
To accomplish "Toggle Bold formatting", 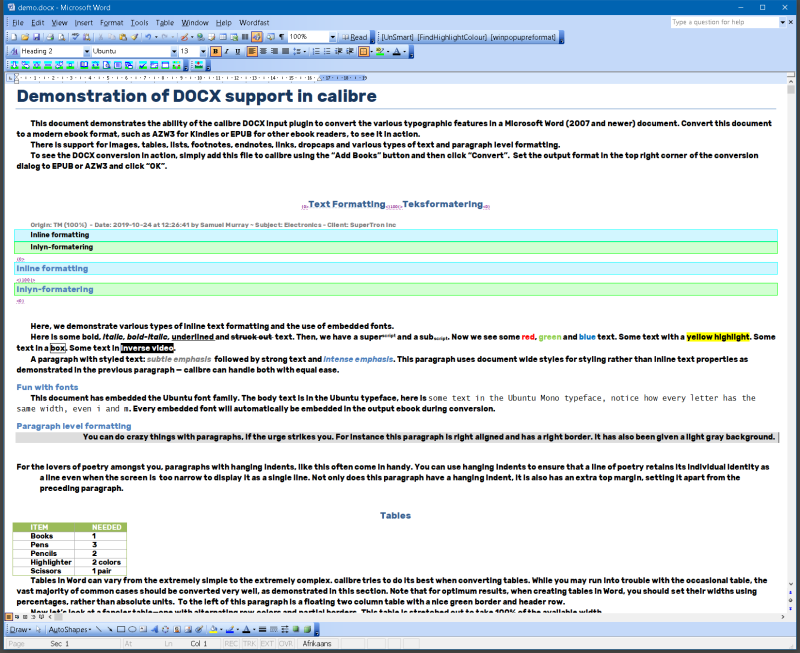I will click(216, 51).
